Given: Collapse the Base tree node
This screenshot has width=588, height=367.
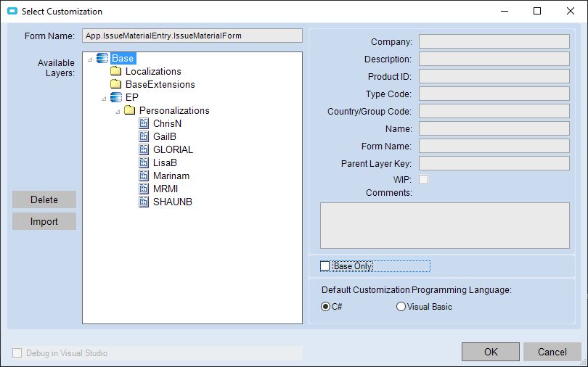Looking at the screenshot, I should pyautogui.click(x=90, y=59).
